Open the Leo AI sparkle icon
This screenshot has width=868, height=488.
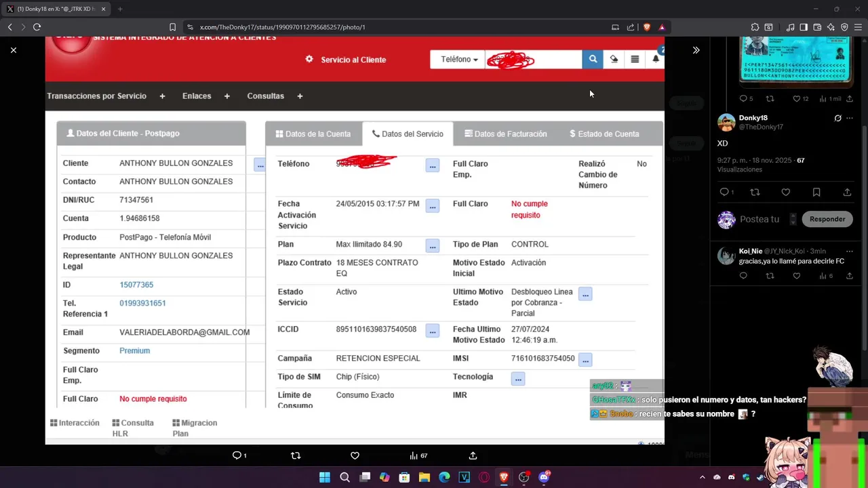click(831, 27)
